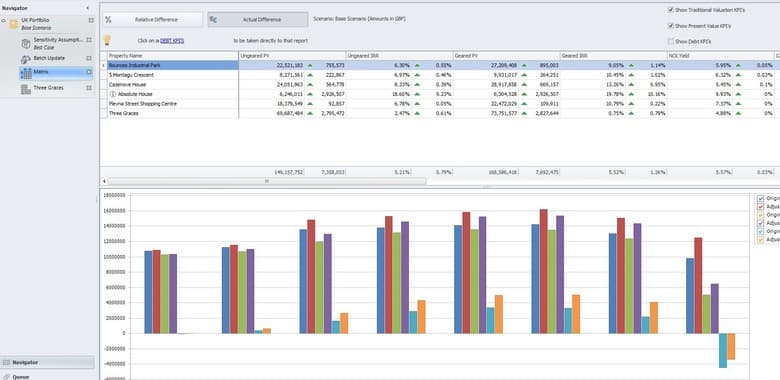The height and width of the screenshot is (380, 780).
Task: Click negative light-blue bar in last chart group
Action: click(722, 351)
